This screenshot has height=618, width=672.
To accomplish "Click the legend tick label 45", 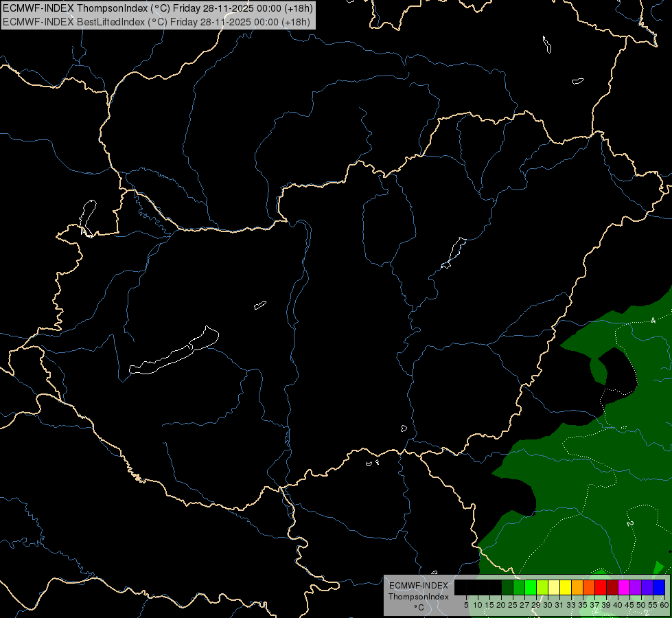I will point(629,605).
